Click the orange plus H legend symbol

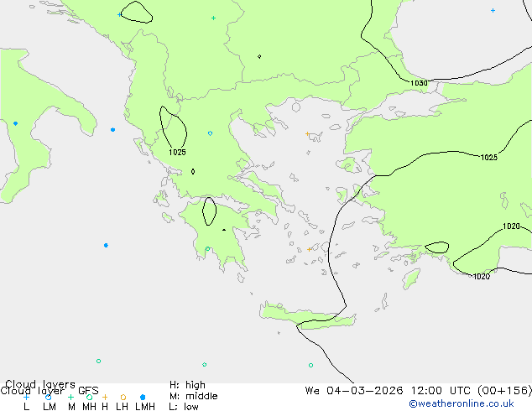105,397
